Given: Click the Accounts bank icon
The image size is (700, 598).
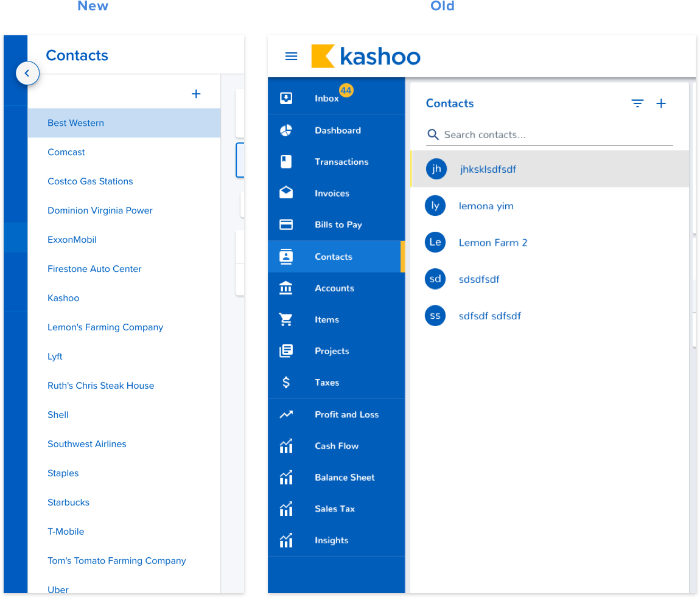Looking at the screenshot, I should click(286, 288).
